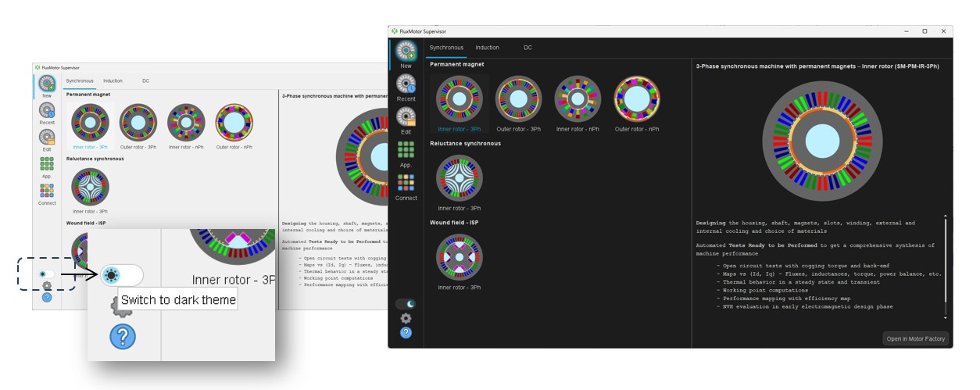Click Open in Motor Factory button
The image size is (980, 390).
pos(916,338)
